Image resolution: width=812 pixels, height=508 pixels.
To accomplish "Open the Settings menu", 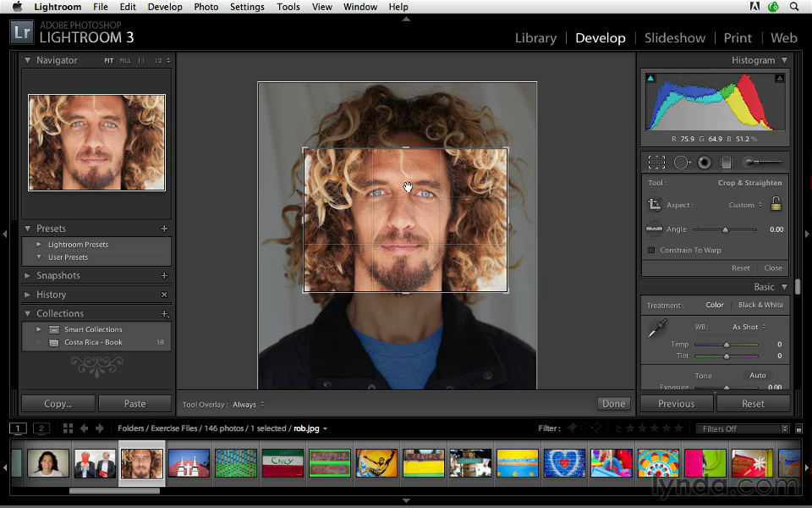I will [247, 7].
